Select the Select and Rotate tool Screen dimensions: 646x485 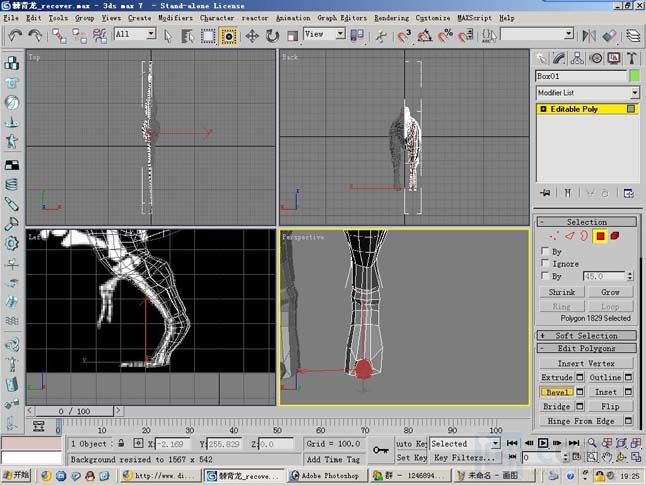coord(272,36)
